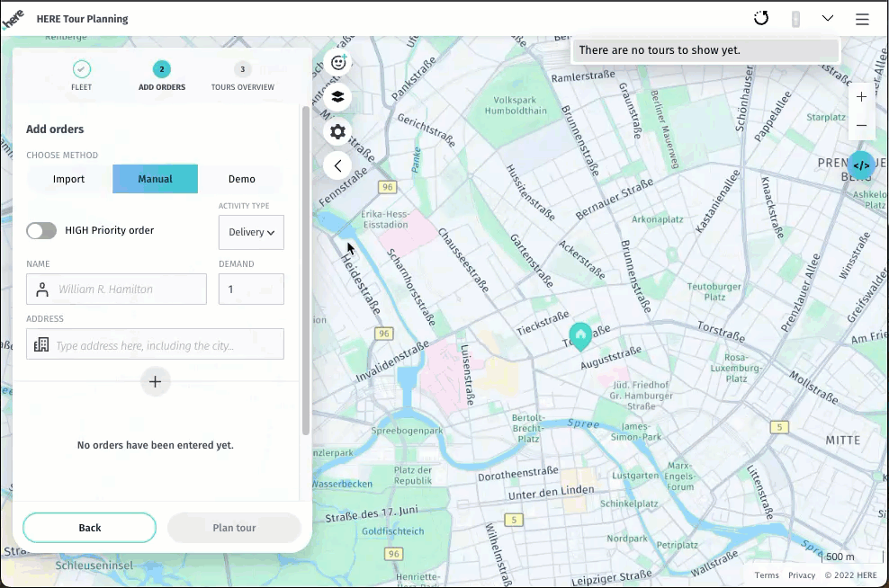Open the Tours Overview step
Screen dimensions: 889x588
point(243,76)
